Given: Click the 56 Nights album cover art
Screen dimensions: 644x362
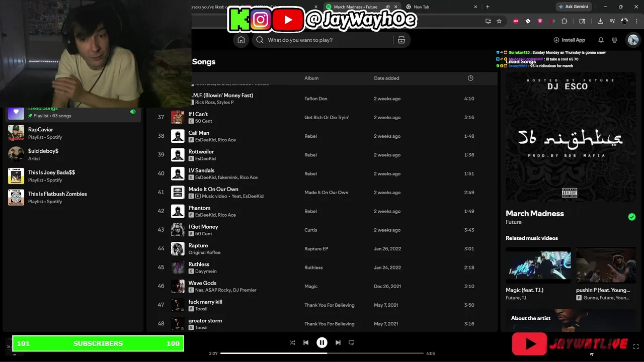Looking at the screenshot, I should pyautogui.click(x=571, y=137).
